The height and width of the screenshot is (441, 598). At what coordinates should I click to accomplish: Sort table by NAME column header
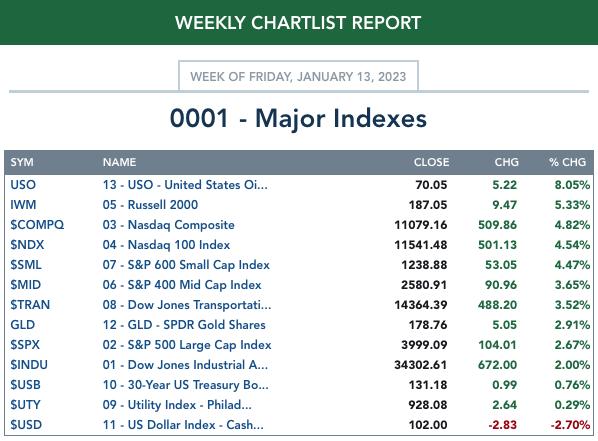coord(119,162)
